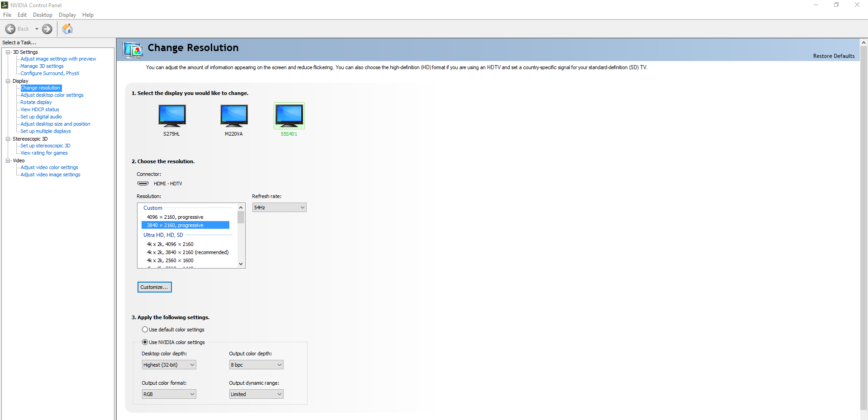Open Output color format dropdown
Screen dimensions: 868x420
169,394
